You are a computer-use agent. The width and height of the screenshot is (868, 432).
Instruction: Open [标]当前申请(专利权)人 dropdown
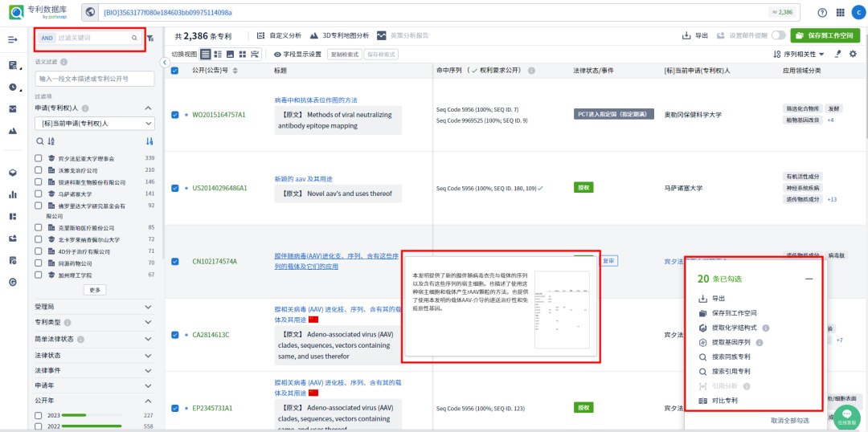(94, 124)
